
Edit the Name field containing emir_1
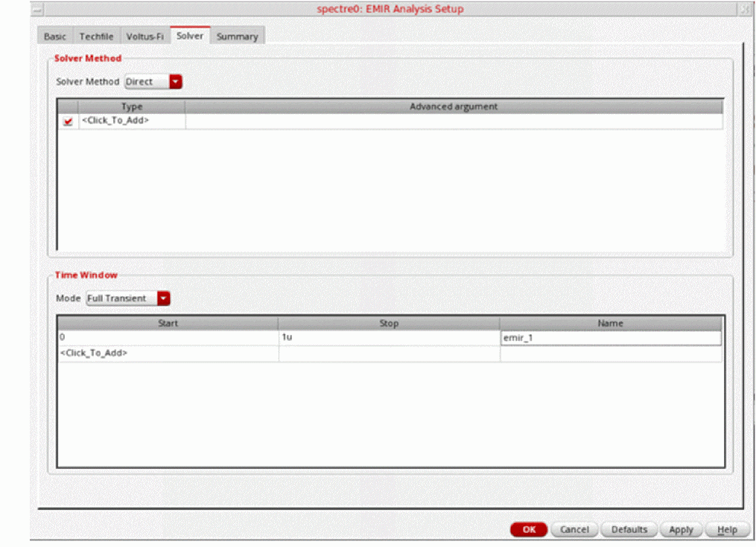pos(610,338)
